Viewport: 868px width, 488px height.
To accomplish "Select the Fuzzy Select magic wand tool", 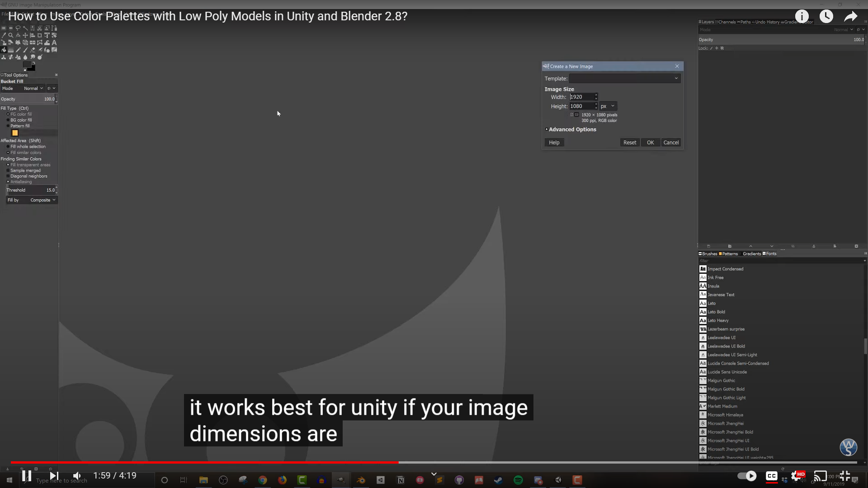I will 25,28.
